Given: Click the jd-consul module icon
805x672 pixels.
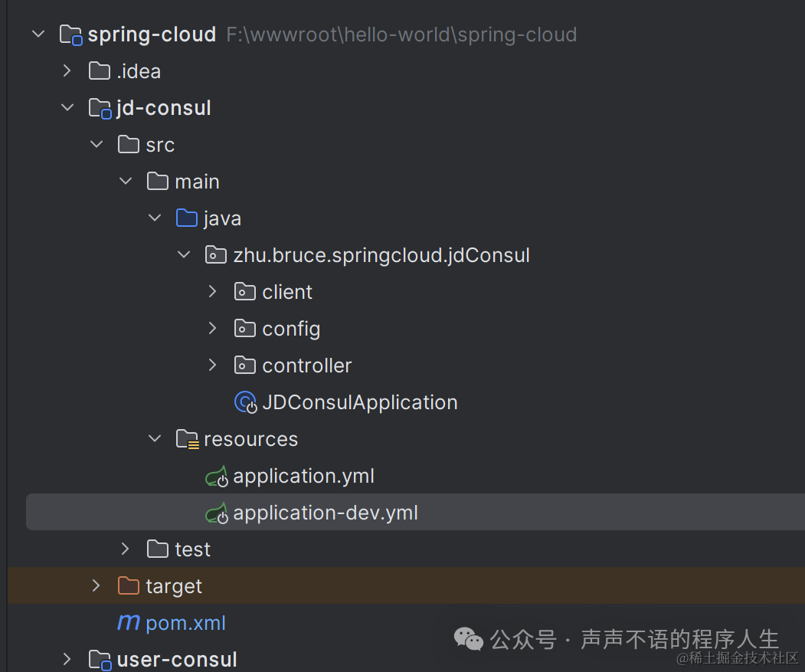Looking at the screenshot, I should point(100,107).
